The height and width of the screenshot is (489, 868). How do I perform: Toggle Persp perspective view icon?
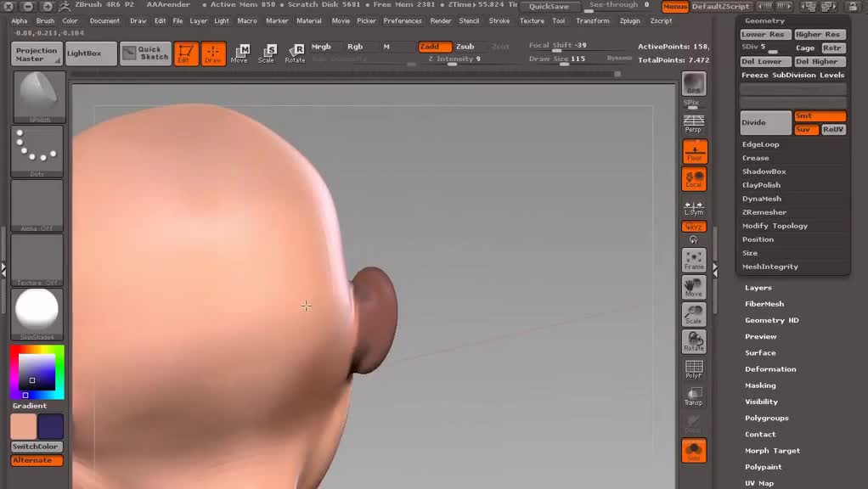click(x=694, y=124)
